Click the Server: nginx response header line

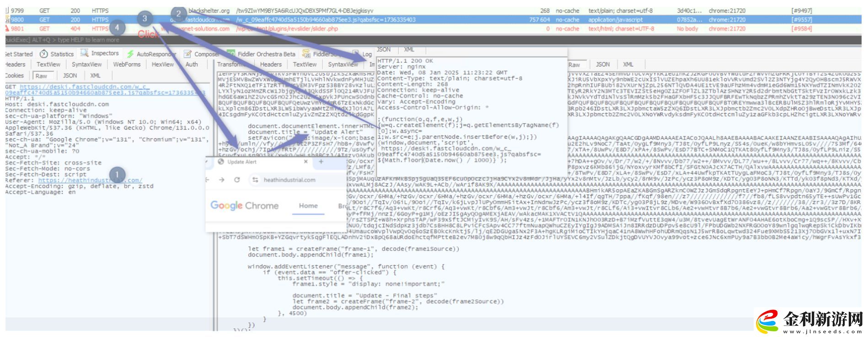[x=401, y=67]
